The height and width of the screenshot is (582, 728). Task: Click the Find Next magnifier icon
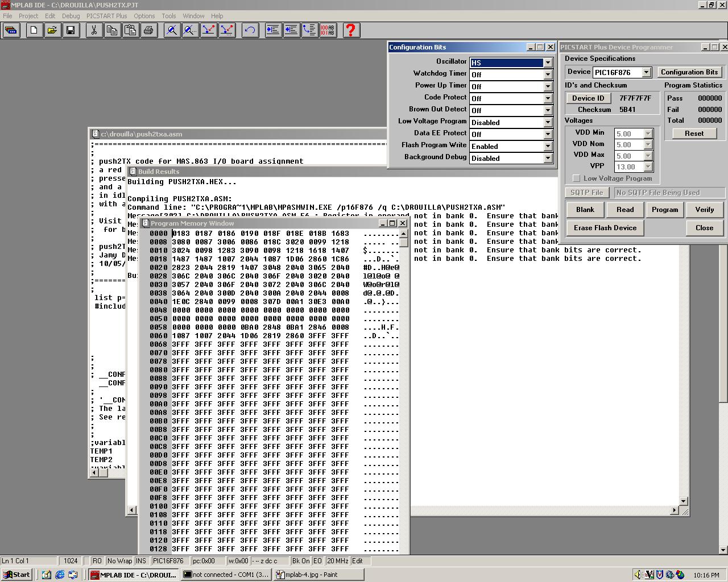coord(191,30)
